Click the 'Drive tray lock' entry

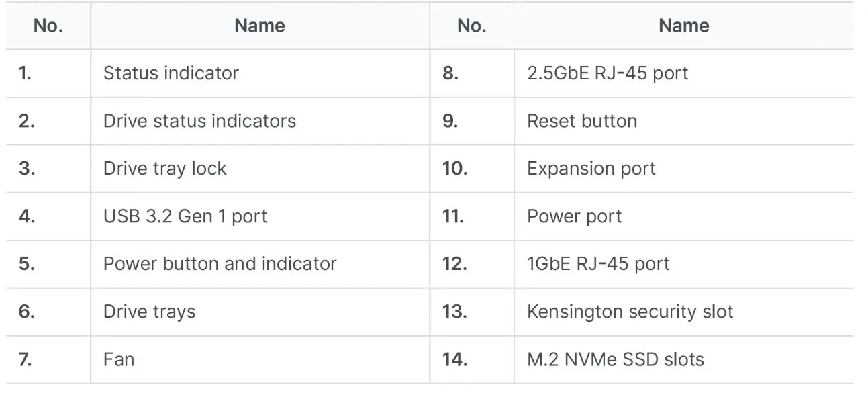click(x=165, y=169)
